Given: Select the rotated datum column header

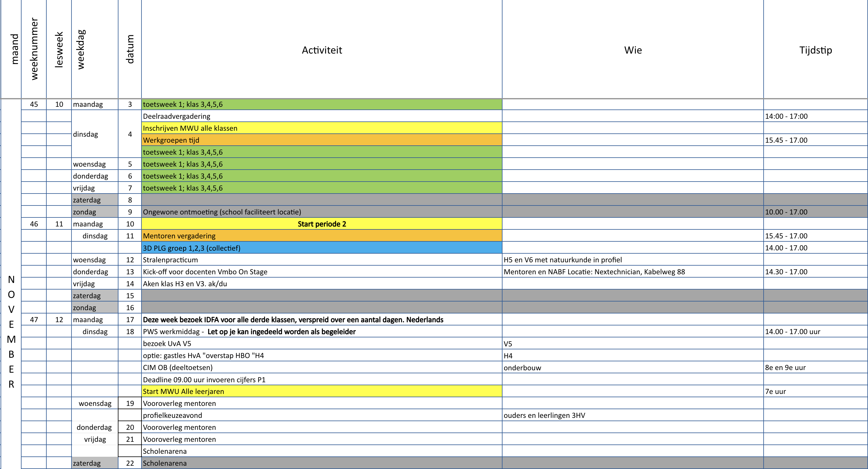Looking at the screenshot, I should click(x=130, y=49).
